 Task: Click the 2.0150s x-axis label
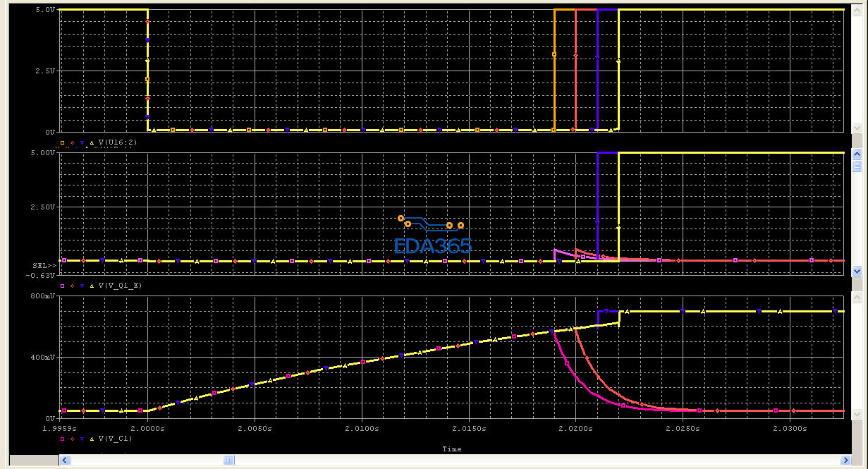point(469,428)
